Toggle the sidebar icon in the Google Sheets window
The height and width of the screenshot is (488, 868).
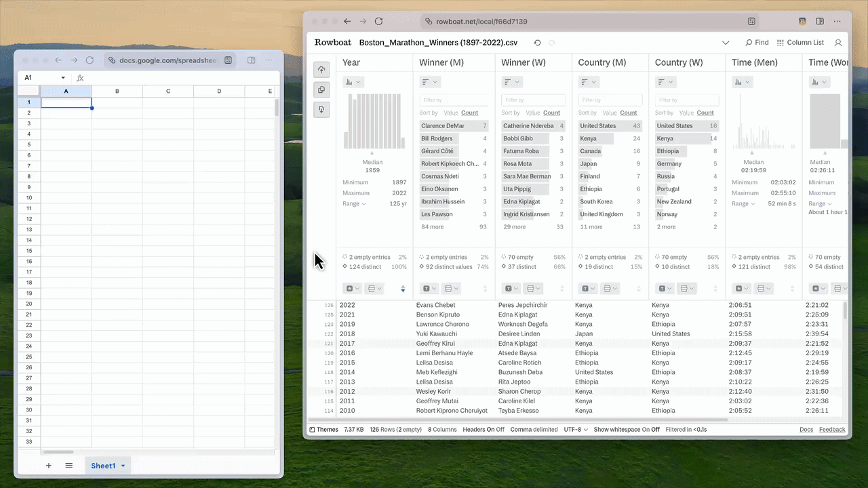pyautogui.click(x=252, y=60)
